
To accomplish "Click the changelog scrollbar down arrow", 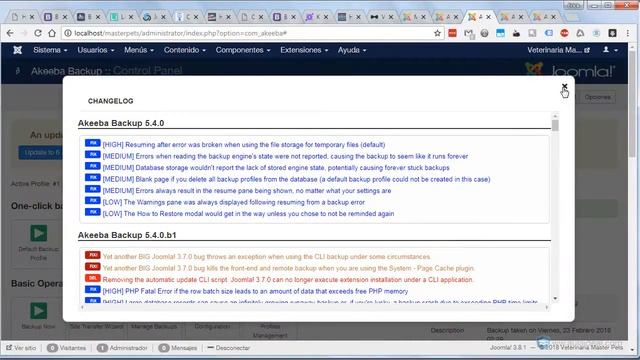I will (555, 299).
